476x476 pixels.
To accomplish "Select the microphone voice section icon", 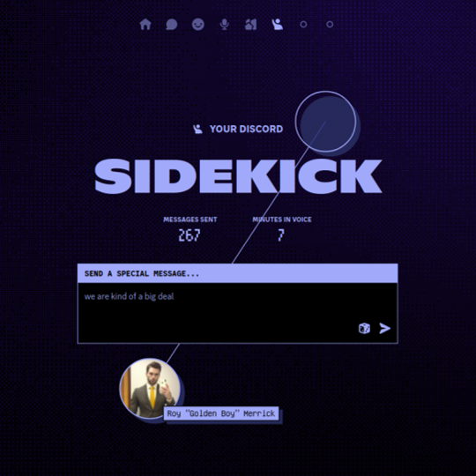I will [225, 25].
